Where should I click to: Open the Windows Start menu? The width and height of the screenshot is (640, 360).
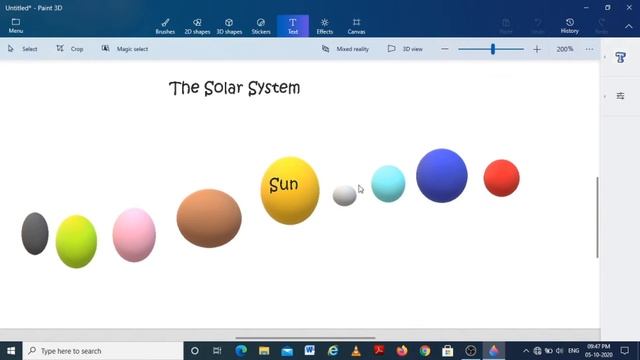11,351
